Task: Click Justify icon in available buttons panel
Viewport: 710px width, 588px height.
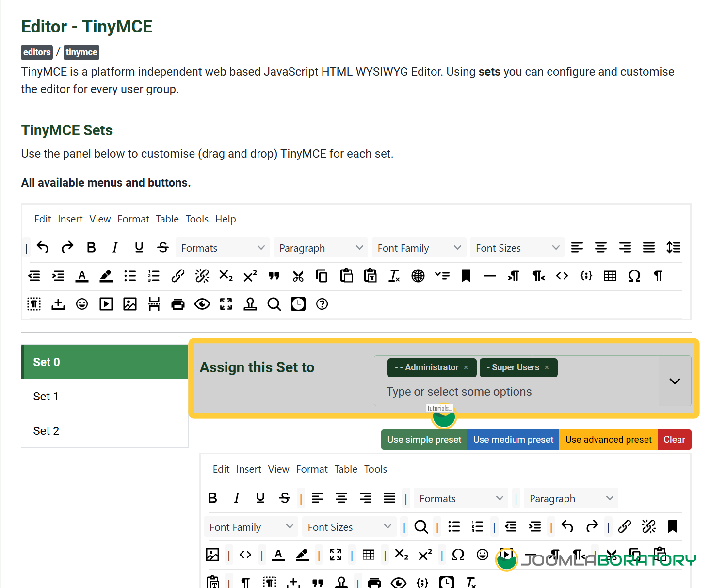Action: click(x=649, y=248)
